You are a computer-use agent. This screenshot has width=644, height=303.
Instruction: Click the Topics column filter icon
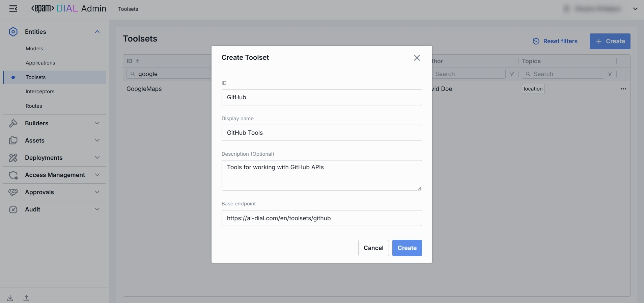[x=610, y=74]
